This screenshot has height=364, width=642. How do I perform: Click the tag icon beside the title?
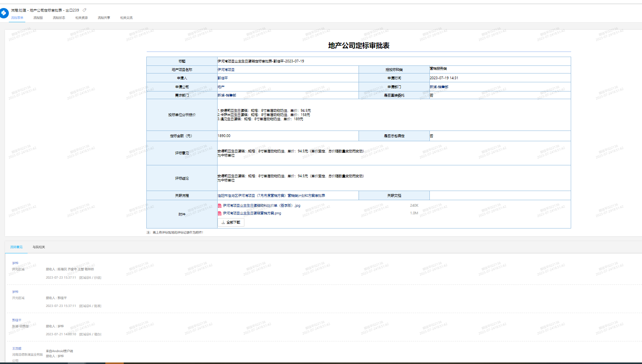point(85,10)
